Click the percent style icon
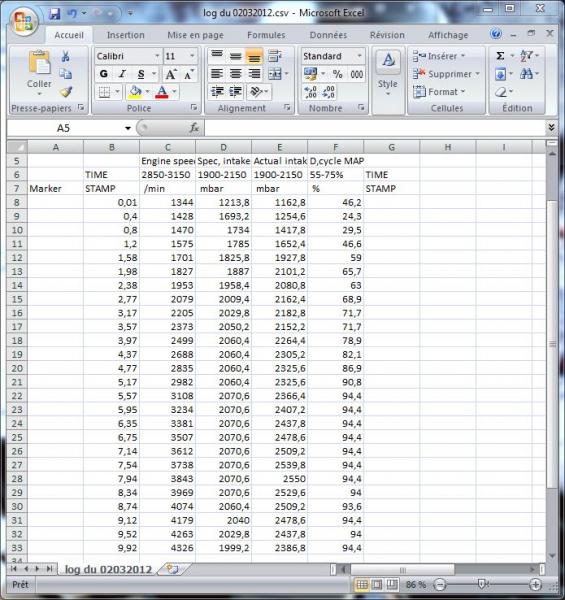 (337, 74)
